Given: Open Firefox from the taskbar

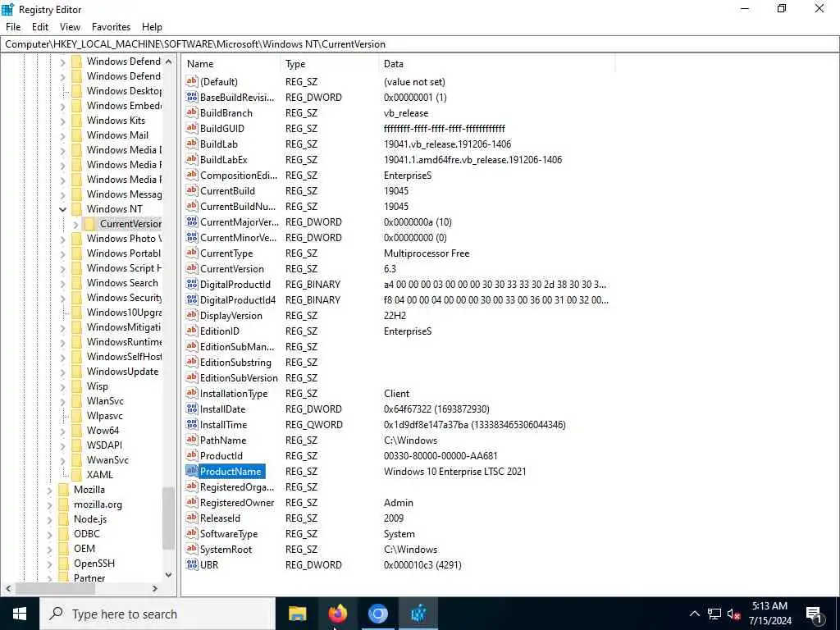Looking at the screenshot, I should click(x=337, y=614).
